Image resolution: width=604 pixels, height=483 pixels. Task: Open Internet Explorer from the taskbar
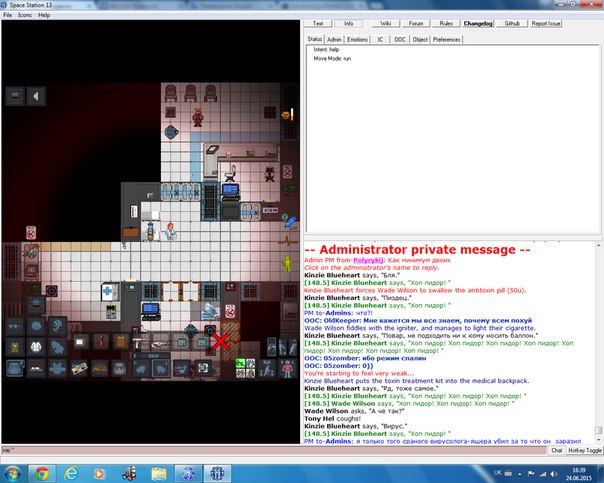[x=71, y=473]
